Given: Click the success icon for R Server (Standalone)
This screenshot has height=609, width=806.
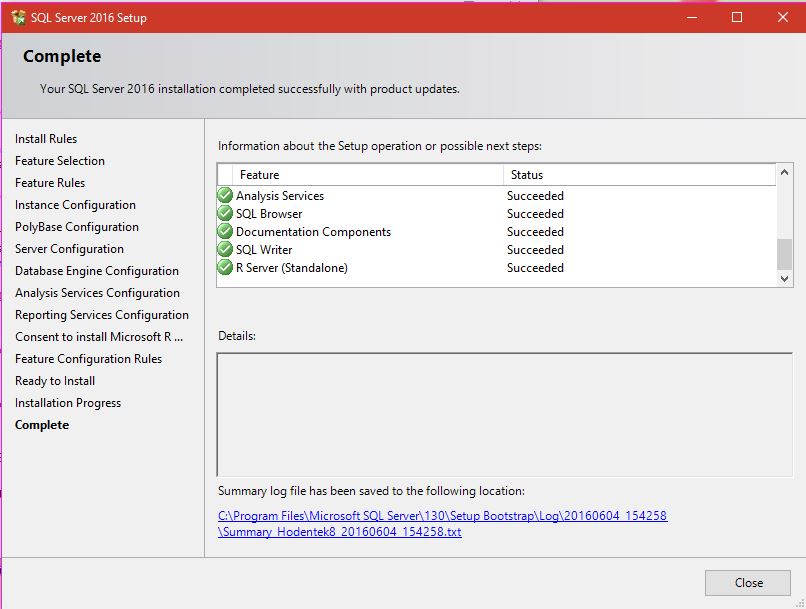Looking at the screenshot, I should pos(225,267).
